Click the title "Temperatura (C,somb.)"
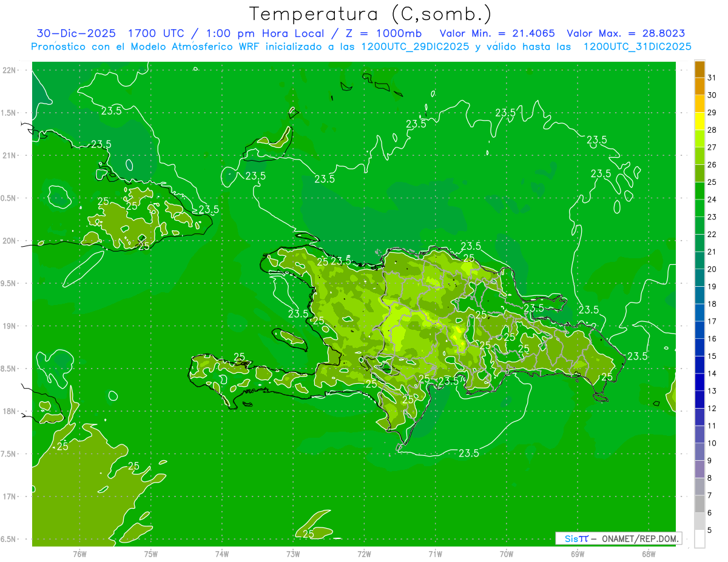The height and width of the screenshot is (562, 728). (x=370, y=15)
